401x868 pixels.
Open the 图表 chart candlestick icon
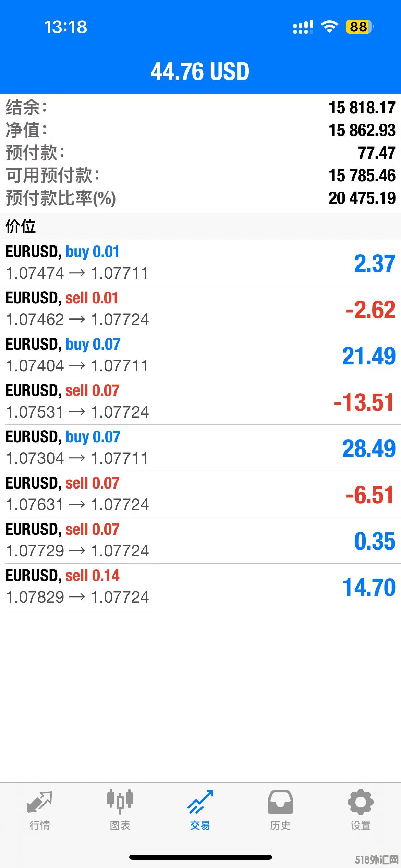pos(120,802)
